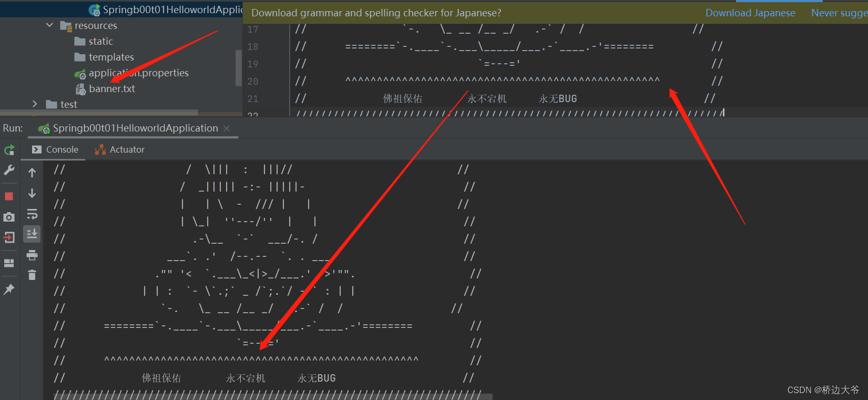868x400 pixels.
Task: Click the restore layout icon
Action: (x=9, y=263)
